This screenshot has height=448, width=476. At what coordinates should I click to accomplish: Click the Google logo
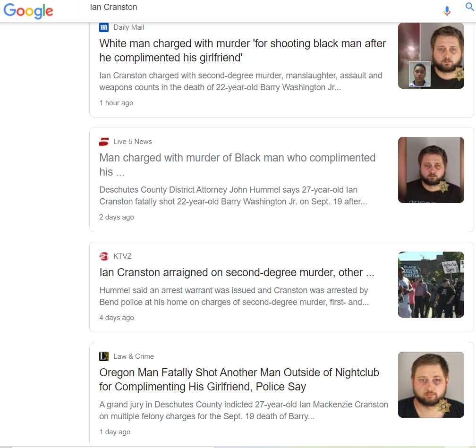click(x=28, y=11)
